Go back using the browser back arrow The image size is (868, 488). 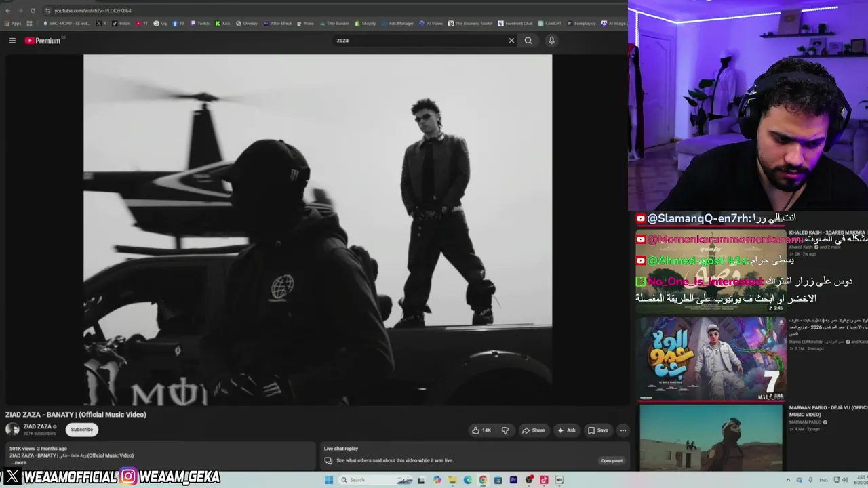(7, 11)
